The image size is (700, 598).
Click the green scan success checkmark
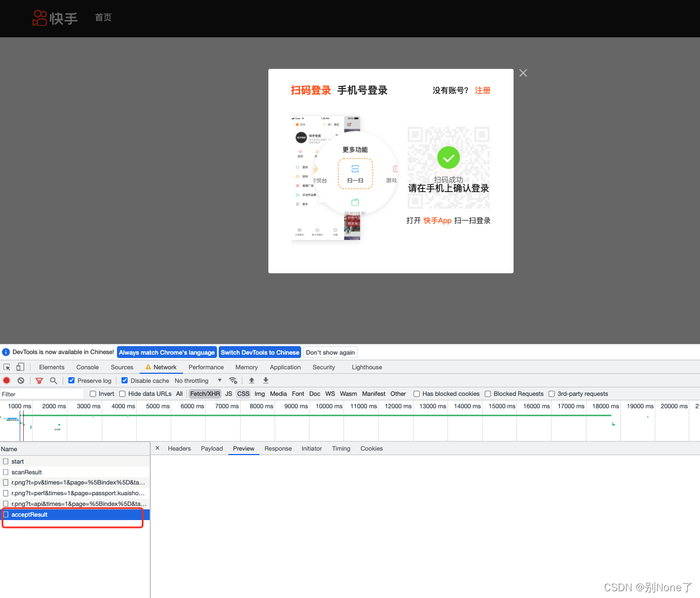[x=449, y=158]
